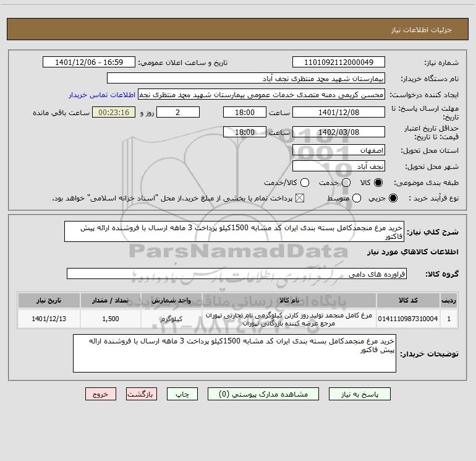Click the price validity time 18:00 field

click(x=245, y=132)
